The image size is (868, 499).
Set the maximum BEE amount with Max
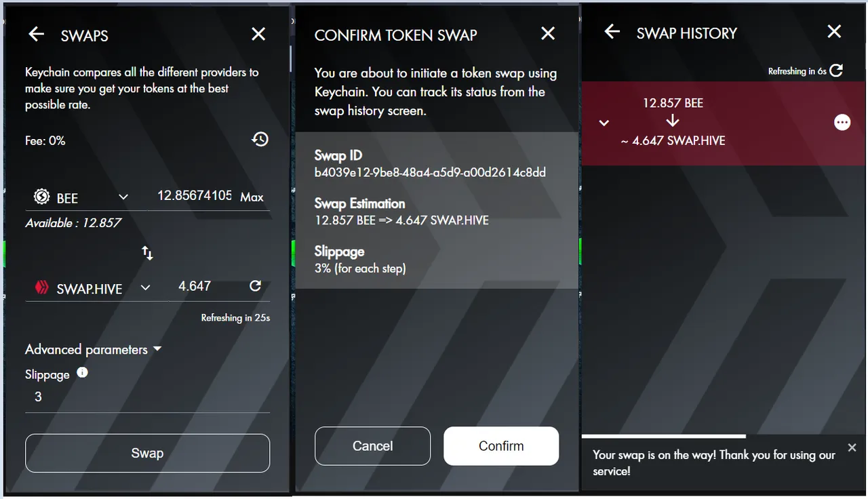[x=252, y=197]
